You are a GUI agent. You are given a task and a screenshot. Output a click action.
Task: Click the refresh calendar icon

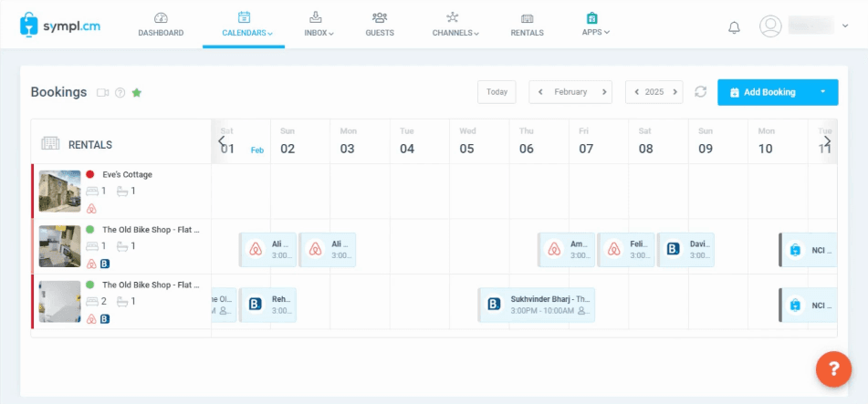pyautogui.click(x=700, y=92)
